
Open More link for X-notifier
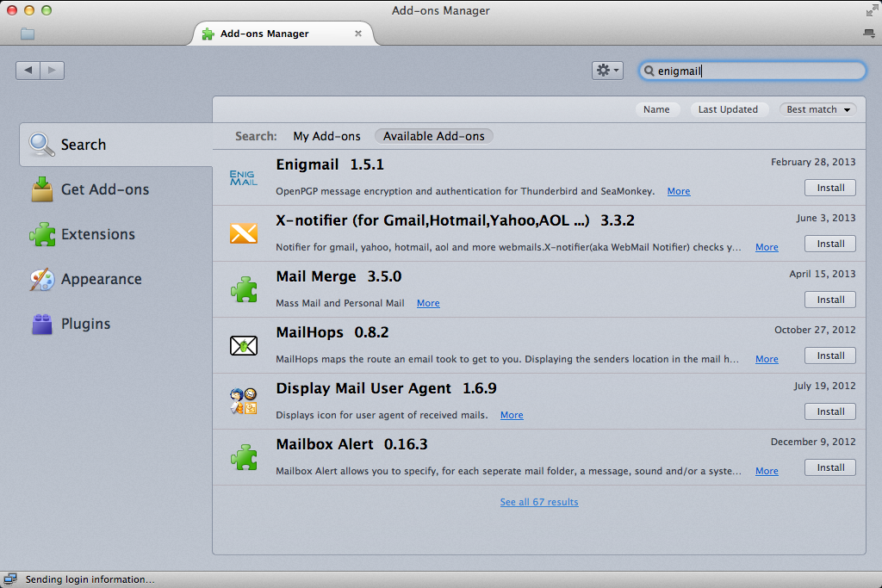767,247
